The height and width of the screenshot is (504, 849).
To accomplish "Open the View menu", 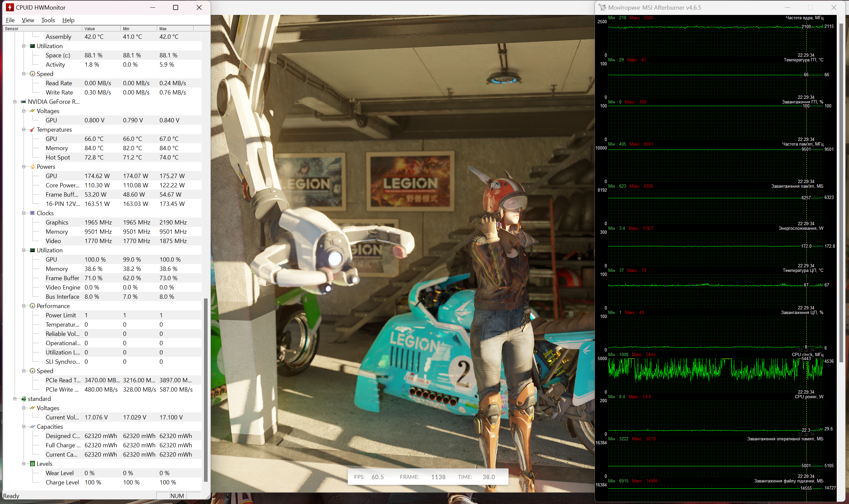I will coord(28,20).
